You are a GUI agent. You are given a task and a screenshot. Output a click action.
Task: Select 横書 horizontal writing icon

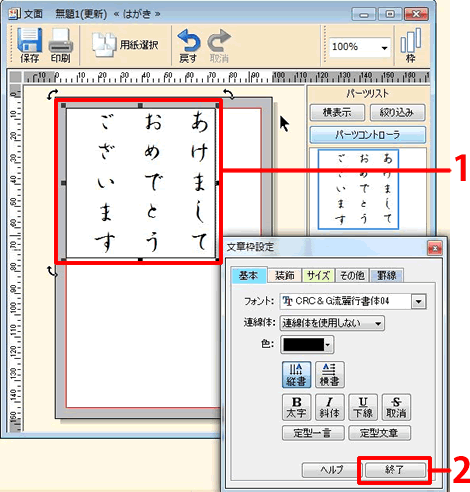tap(329, 374)
